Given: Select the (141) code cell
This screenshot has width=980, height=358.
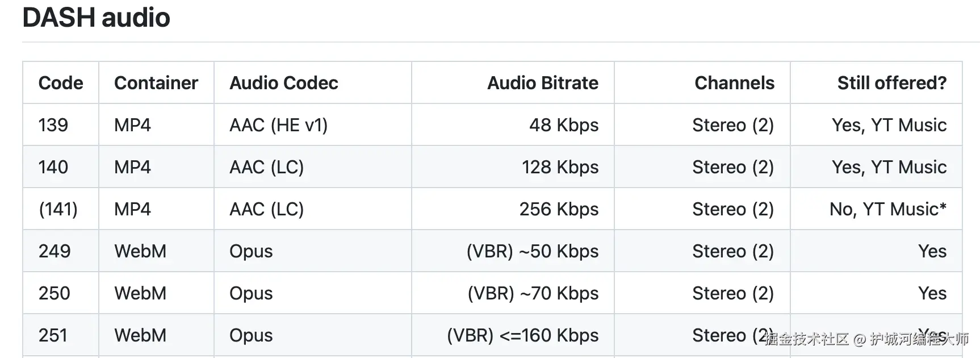Looking at the screenshot, I should coord(58,209).
